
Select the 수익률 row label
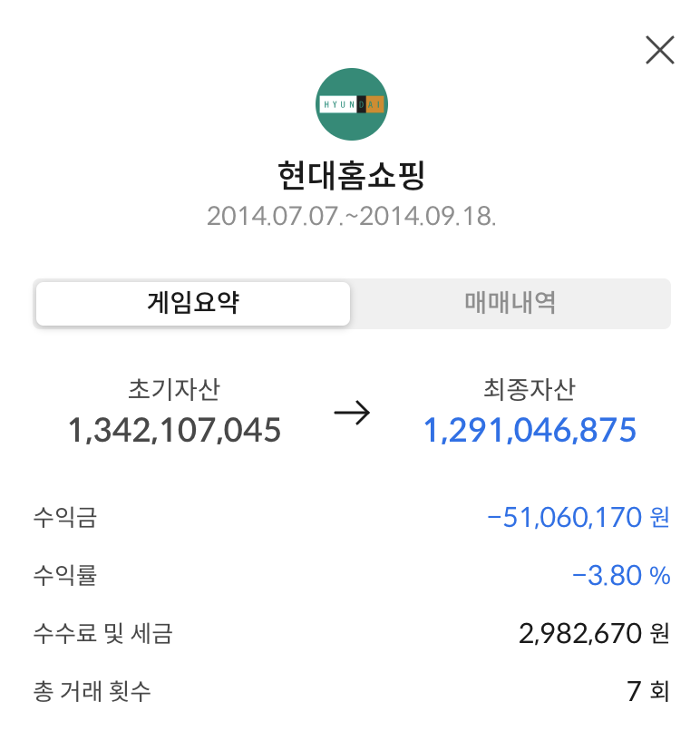pyautogui.click(x=65, y=575)
